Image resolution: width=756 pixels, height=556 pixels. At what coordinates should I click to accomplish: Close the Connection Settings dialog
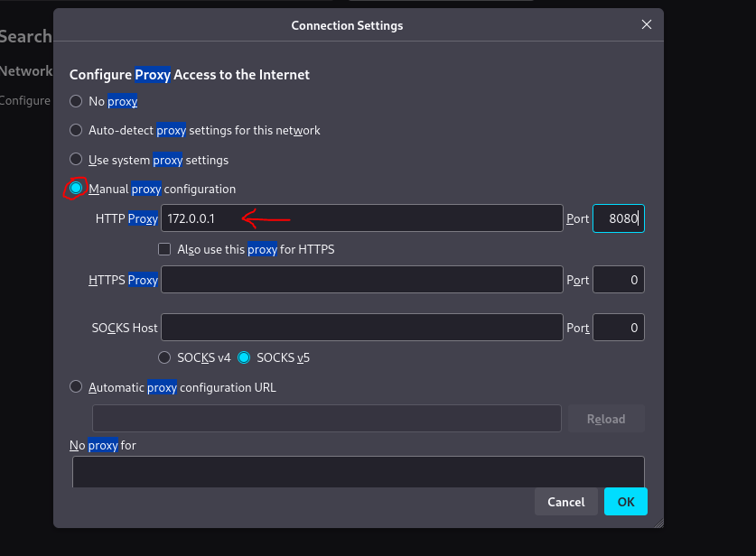pos(646,25)
